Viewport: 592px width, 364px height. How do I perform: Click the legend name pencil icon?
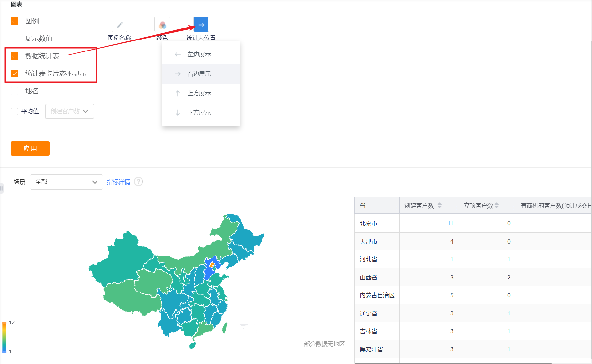click(x=120, y=25)
